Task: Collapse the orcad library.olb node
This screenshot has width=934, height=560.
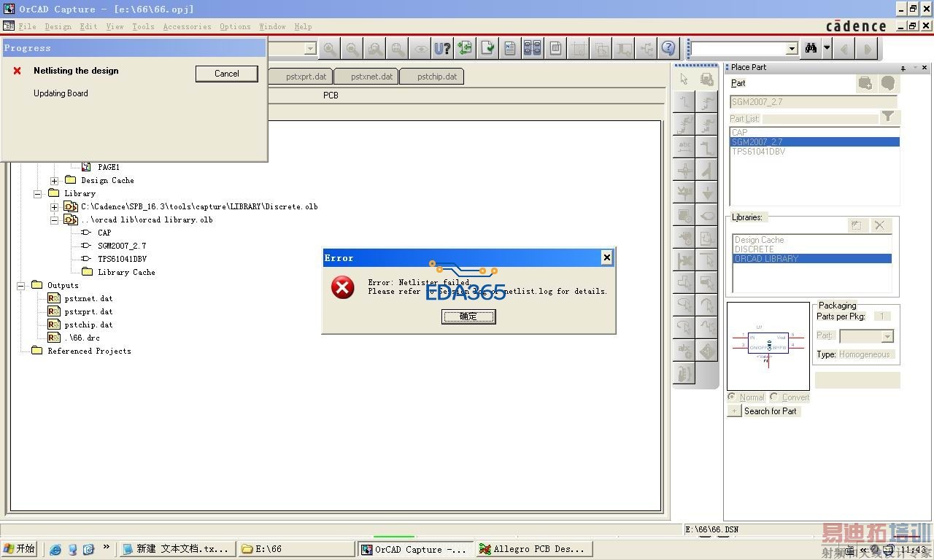Action: coord(54,219)
